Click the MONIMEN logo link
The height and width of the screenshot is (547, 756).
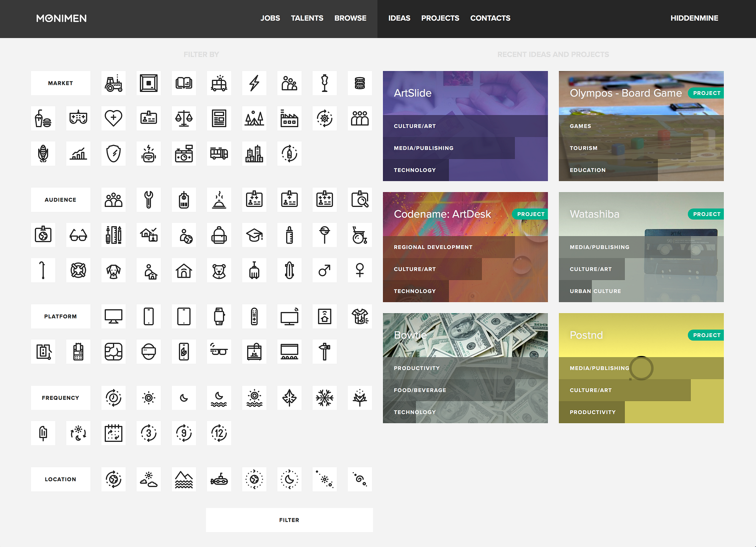point(62,18)
